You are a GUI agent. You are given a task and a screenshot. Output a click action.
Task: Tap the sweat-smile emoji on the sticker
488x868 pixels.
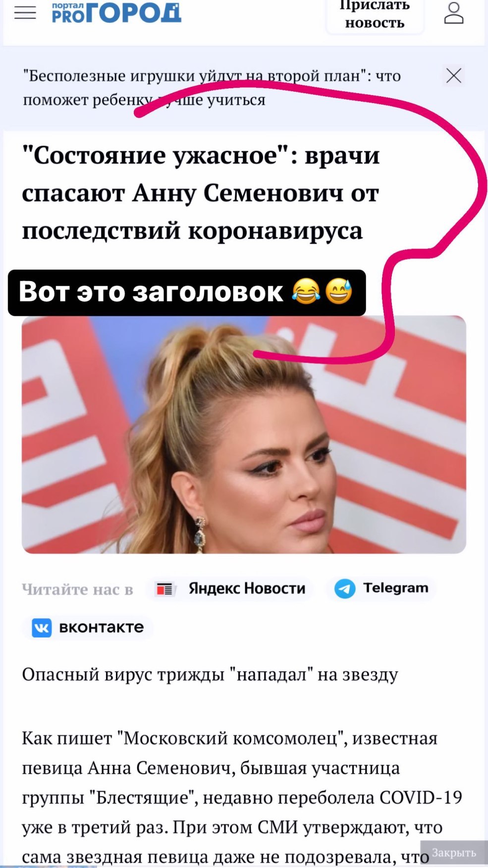coord(339,291)
